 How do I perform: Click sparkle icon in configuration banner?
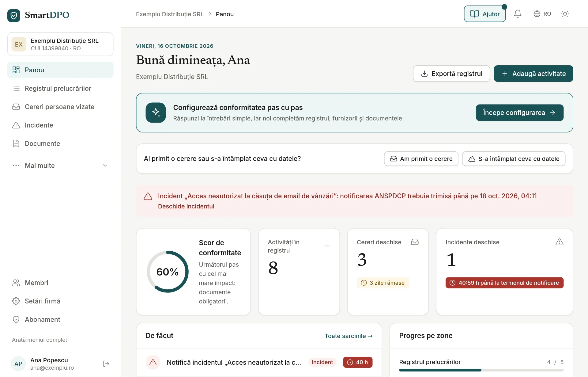pos(156,112)
